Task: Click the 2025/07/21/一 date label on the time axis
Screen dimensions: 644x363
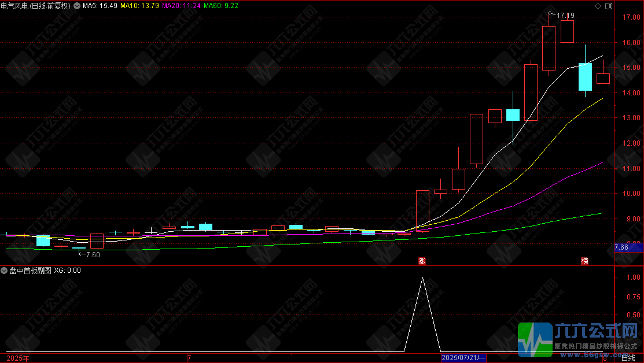Action: [463, 358]
